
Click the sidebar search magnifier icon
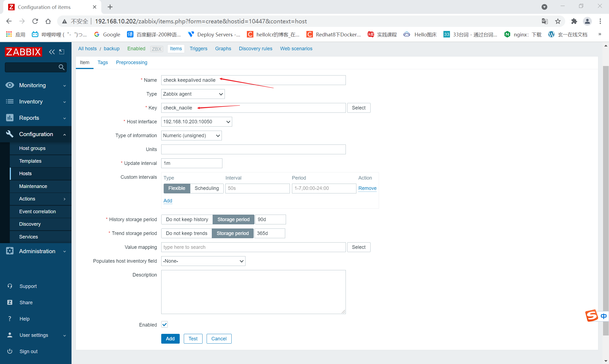tap(61, 67)
